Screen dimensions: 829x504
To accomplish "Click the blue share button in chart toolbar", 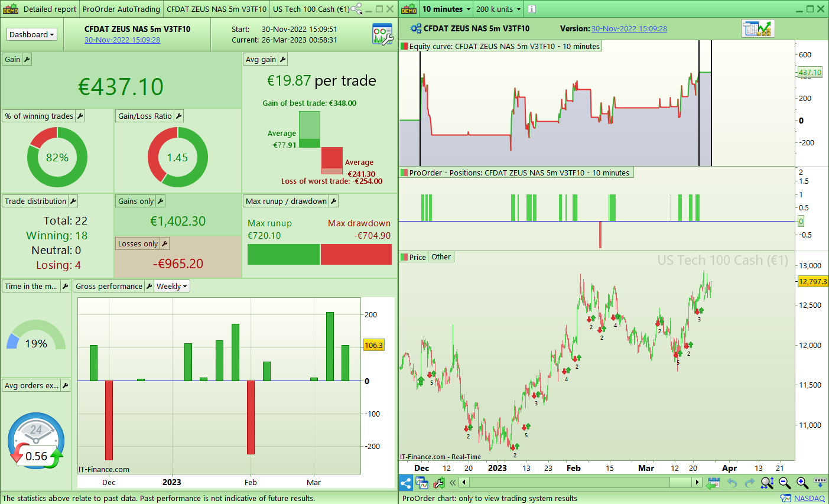I will point(406,483).
